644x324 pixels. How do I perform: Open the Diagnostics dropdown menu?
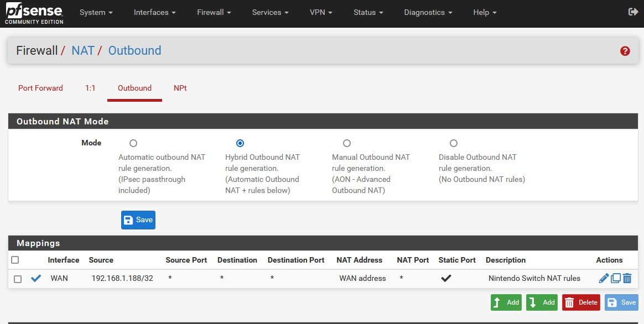428,12
